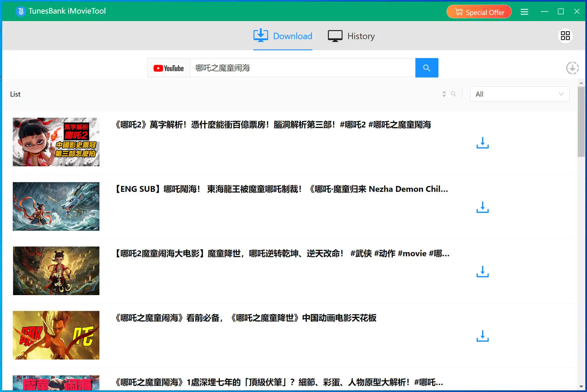Open the grid apps icon at top right

coord(565,36)
